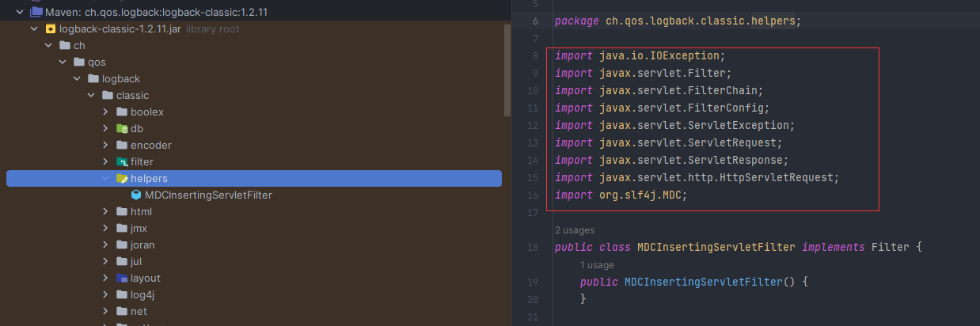
Task: Click the logback folder icon
Action: coord(93,78)
